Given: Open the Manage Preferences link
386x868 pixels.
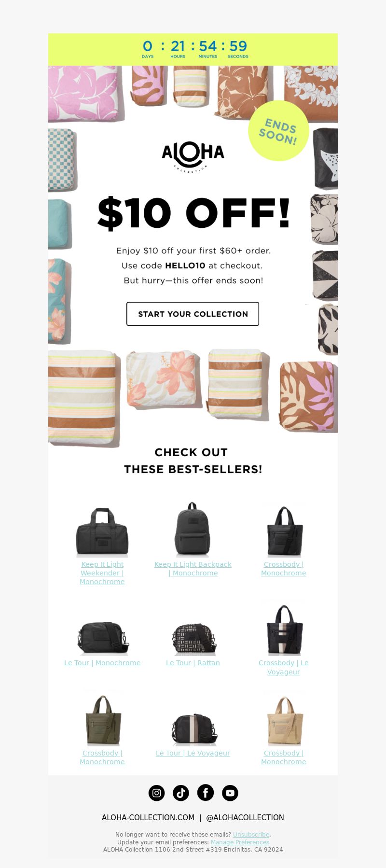Looking at the screenshot, I should [x=240, y=842].
